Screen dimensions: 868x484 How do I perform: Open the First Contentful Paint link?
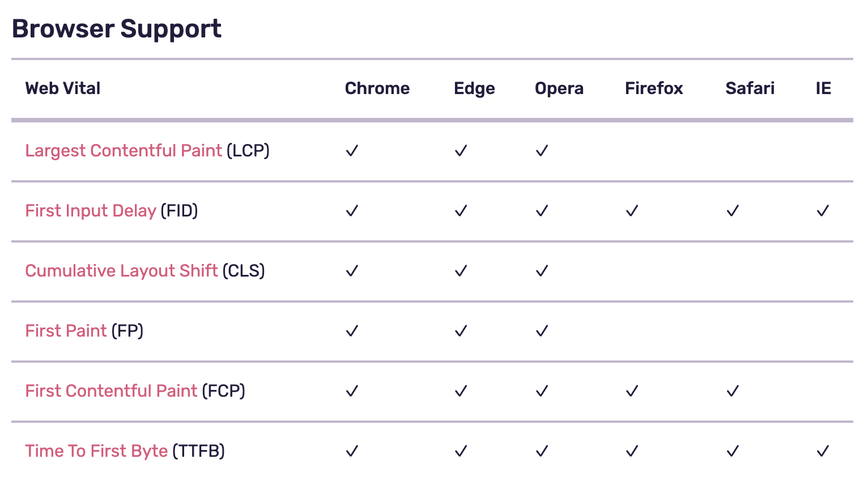pos(111,391)
